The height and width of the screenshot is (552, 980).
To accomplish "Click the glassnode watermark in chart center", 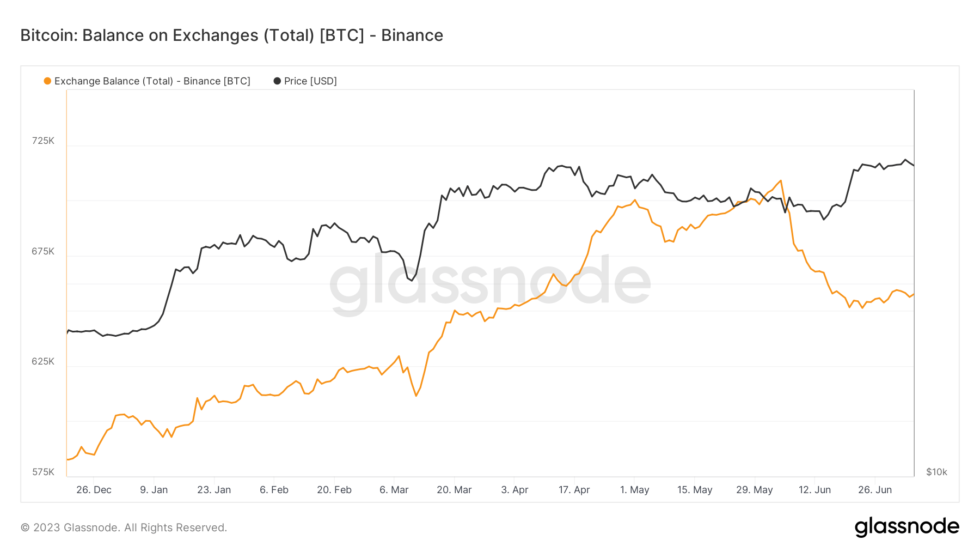I will (490, 283).
